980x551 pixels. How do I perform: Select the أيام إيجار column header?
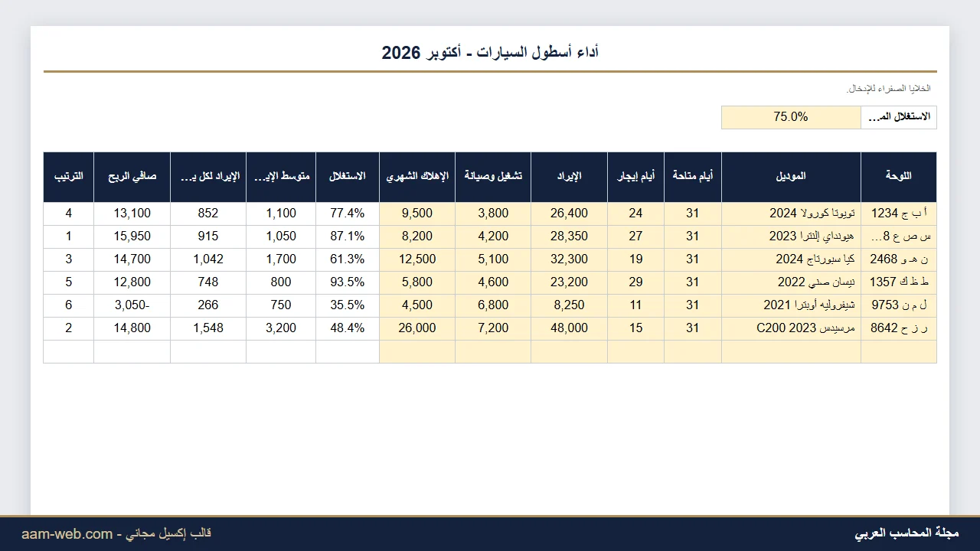click(x=635, y=177)
